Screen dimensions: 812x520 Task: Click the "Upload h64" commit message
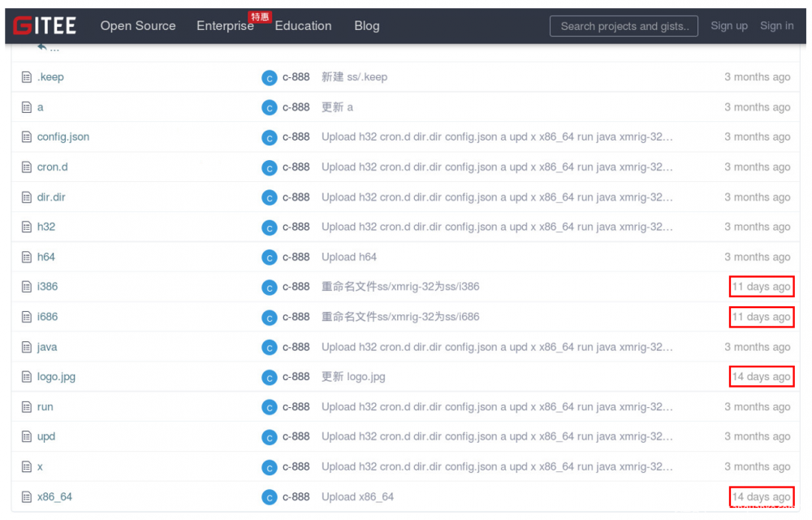coord(349,257)
